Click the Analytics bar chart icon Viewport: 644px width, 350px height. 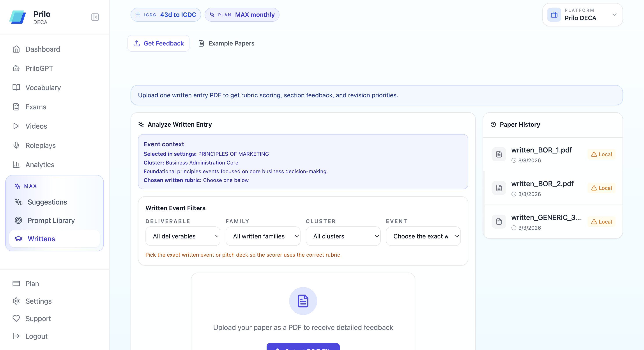tap(16, 164)
